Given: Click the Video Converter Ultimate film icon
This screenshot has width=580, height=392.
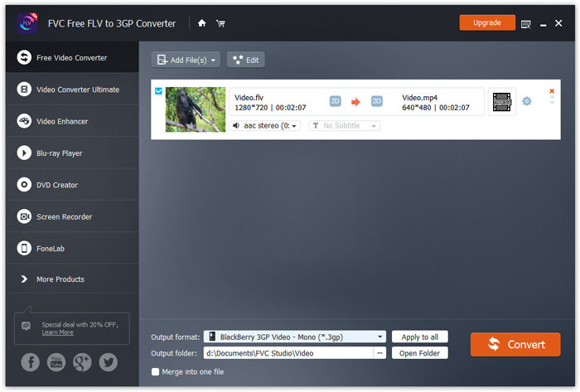Looking at the screenshot, I should click(24, 90).
